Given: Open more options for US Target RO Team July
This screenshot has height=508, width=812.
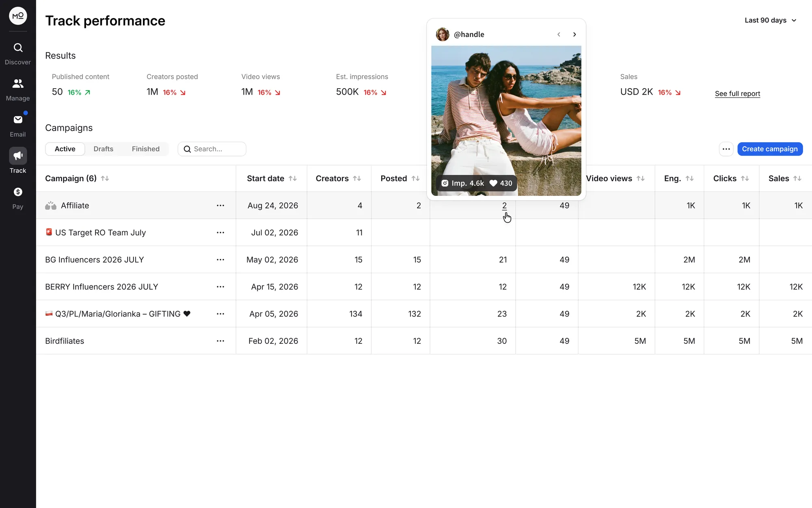Looking at the screenshot, I should (x=220, y=232).
